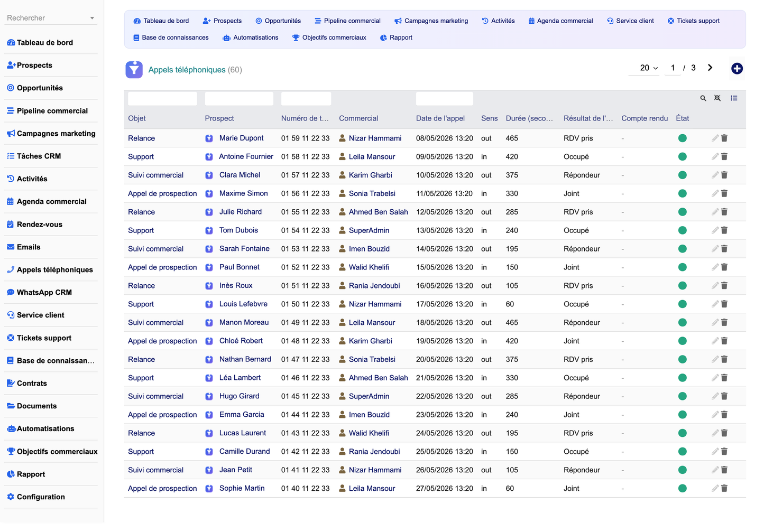Click the prospect icon beside Sarah Fontaine

pyautogui.click(x=209, y=249)
